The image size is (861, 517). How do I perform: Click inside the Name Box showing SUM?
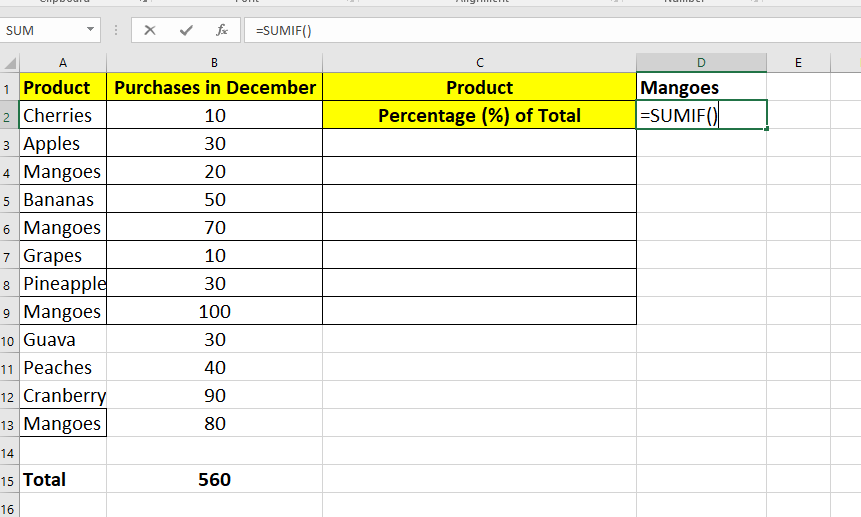tap(40, 30)
